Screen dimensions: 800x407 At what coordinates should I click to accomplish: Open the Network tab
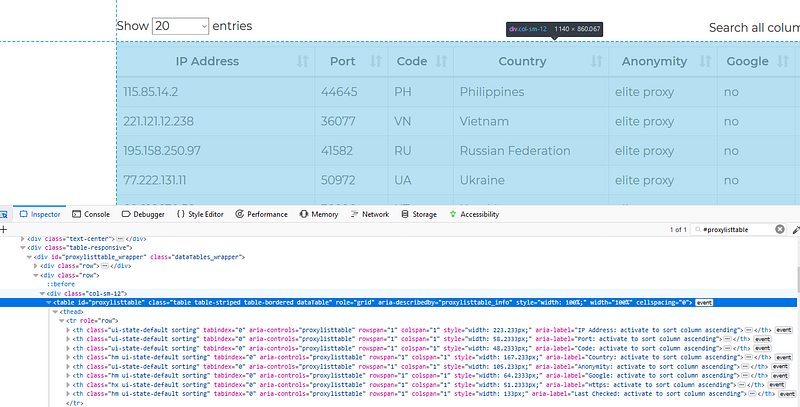pos(369,214)
